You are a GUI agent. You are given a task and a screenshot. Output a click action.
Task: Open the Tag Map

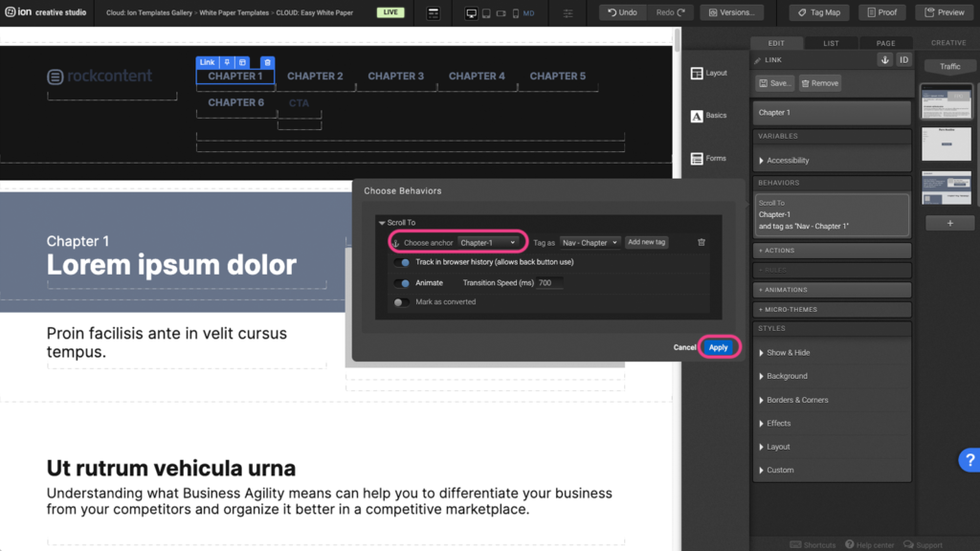pyautogui.click(x=818, y=12)
